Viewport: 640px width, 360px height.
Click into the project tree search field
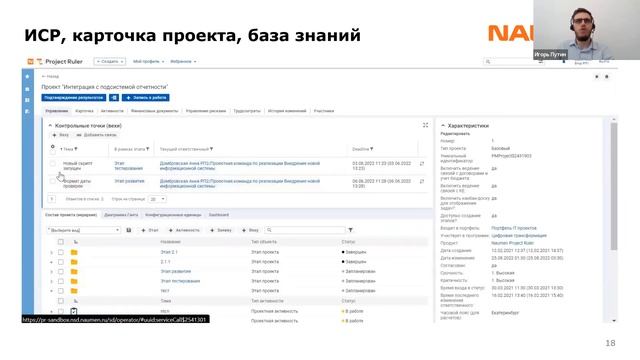(x=305, y=230)
